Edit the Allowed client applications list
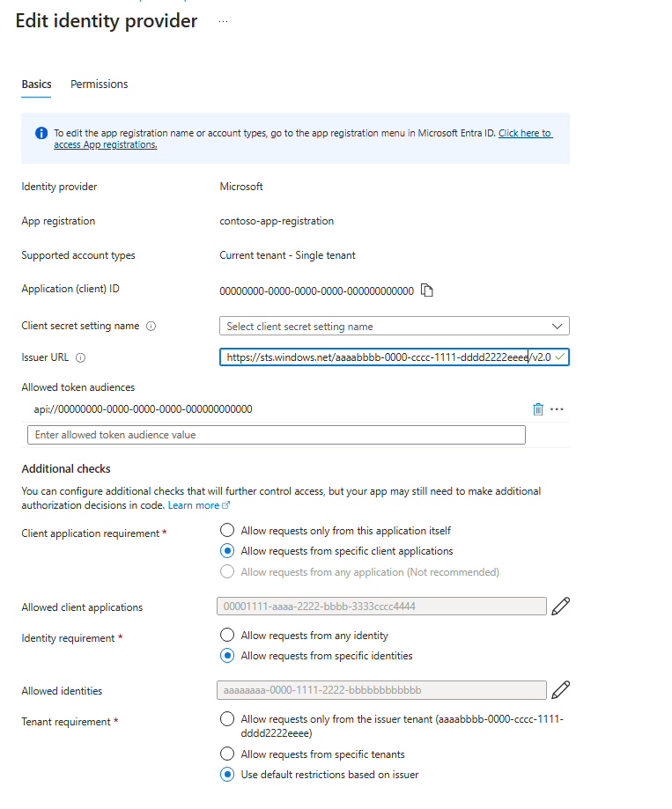 click(560, 607)
